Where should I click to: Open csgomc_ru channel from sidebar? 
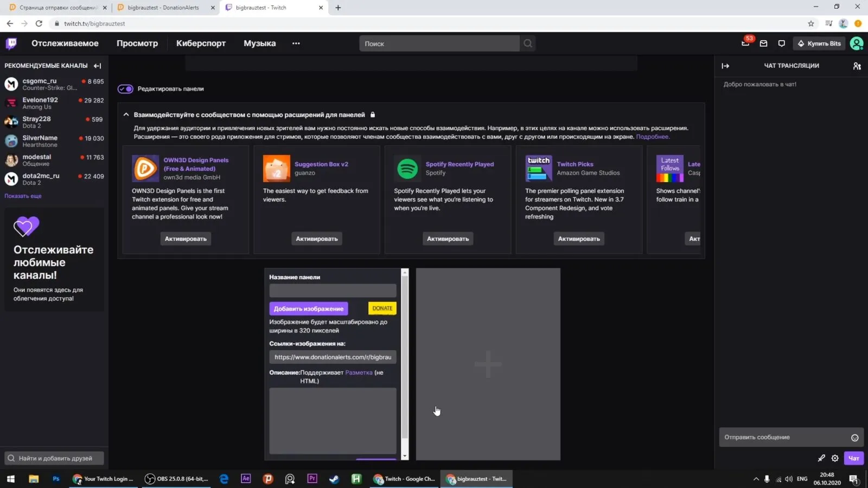tap(54, 84)
